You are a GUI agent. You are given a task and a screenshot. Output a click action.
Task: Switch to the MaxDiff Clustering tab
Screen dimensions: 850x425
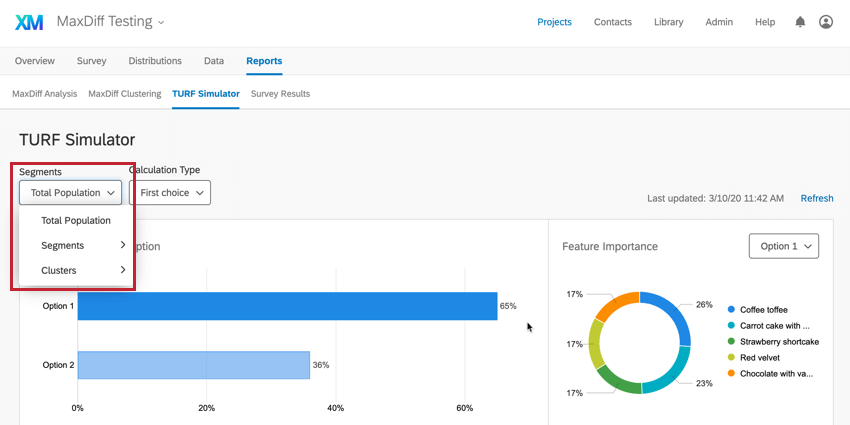(125, 94)
